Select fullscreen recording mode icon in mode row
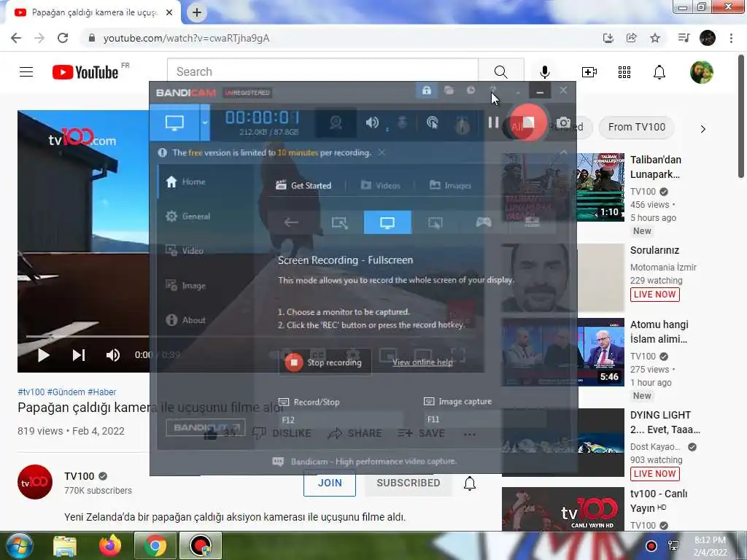747x560 pixels. tap(387, 222)
